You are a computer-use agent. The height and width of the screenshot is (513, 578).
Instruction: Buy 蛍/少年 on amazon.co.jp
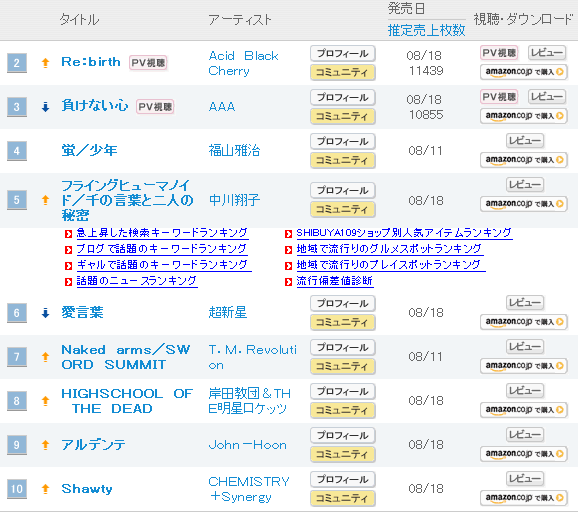click(523, 160)
